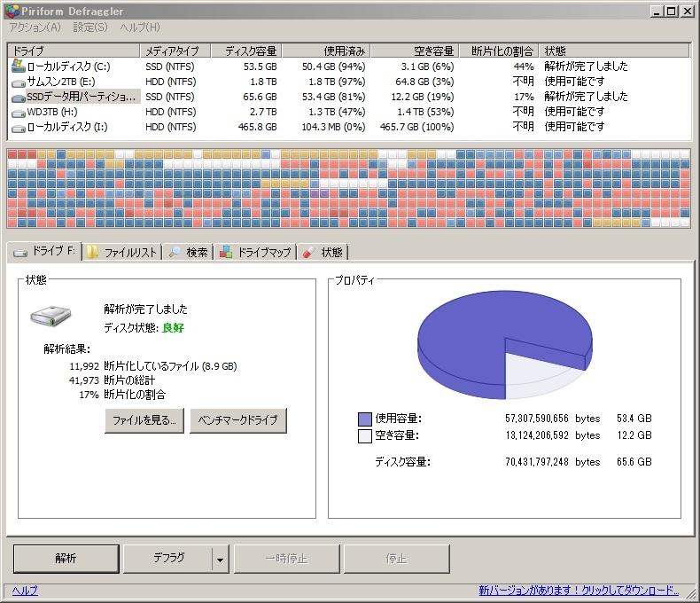
Task: Click the large hard disk icon in 状態 panel
Action: pos(51,316)
